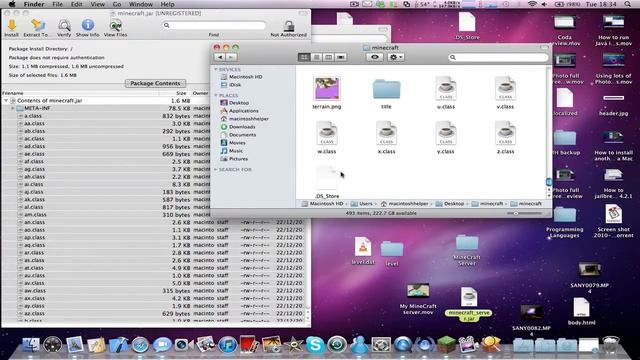The image size is (640, 360).
Task: Open Spotlight search in menu bar
Action: click(628, 4)
